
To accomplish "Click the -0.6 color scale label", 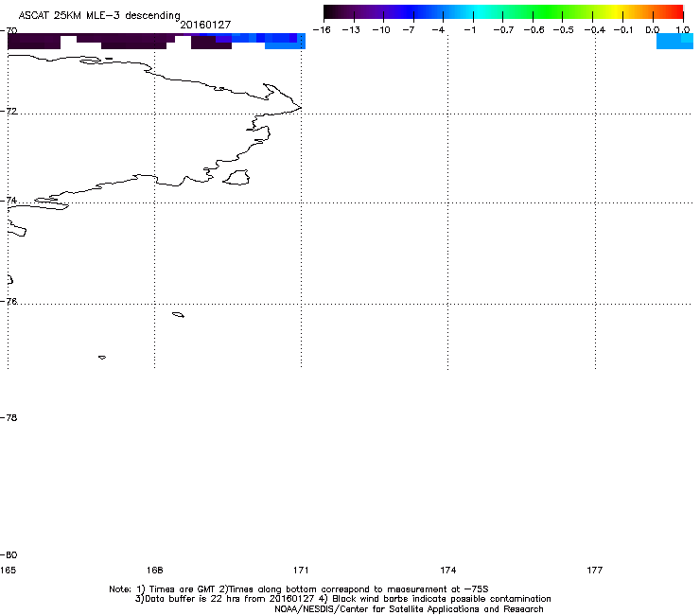I will point(534,30).
